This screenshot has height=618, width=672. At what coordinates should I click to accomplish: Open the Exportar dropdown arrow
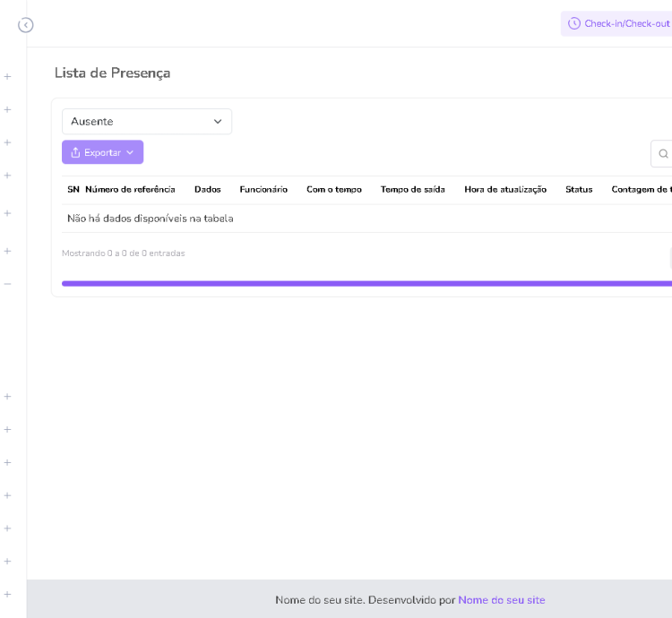point(130,152)
